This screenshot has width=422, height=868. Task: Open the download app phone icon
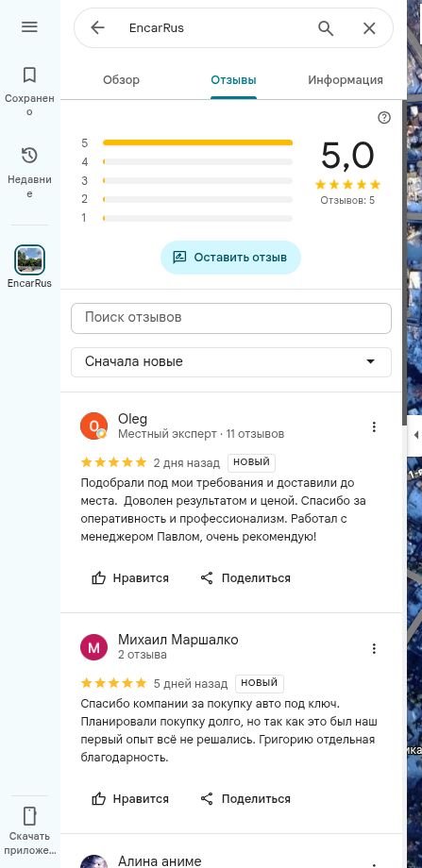pyautogui.click(x=29, y=816)
